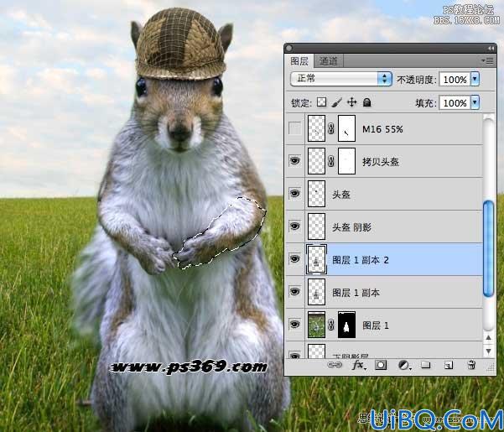Select the 拷贝头盔 layer mask thumbnail
The height and width of the screenshot is (432, 504).
pyautogui.click(x=346, y=161)
